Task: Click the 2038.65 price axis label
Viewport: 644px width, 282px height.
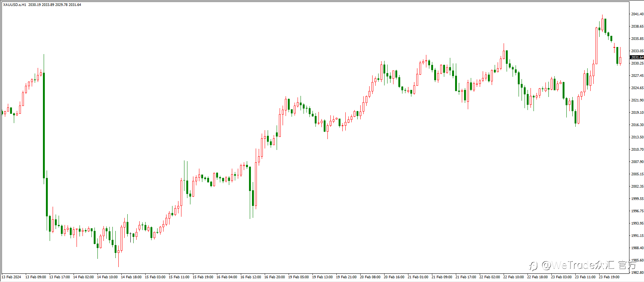Action: [637, 26]
